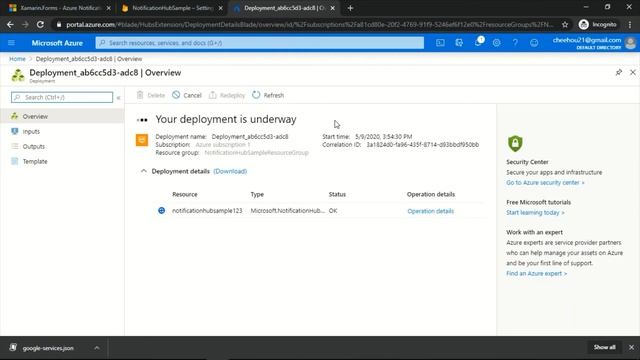Click the orange deployment icon beside Deployment name
This screenshot has height=360, width=640.
pyautogui.click(x=142, y=140)
